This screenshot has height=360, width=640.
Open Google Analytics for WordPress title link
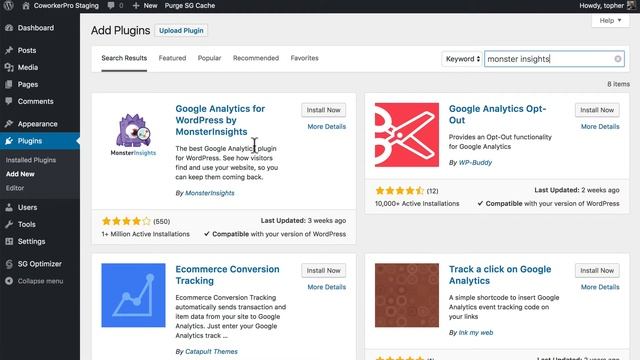tap(220, 120)
